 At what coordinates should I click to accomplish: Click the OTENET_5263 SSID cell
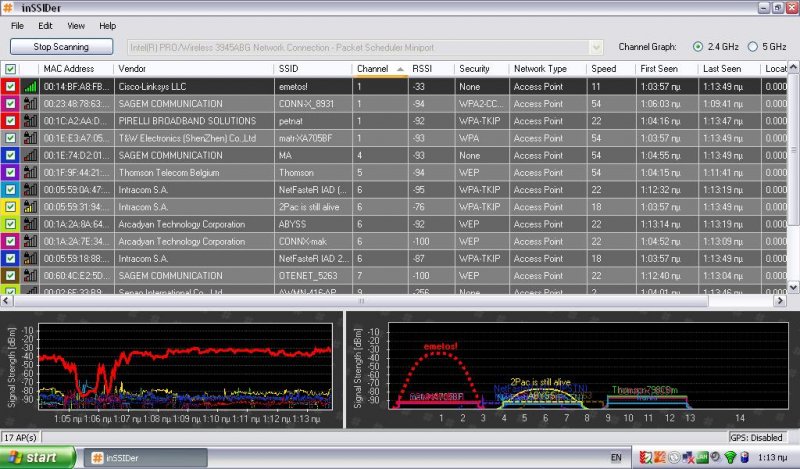(313, 276)
